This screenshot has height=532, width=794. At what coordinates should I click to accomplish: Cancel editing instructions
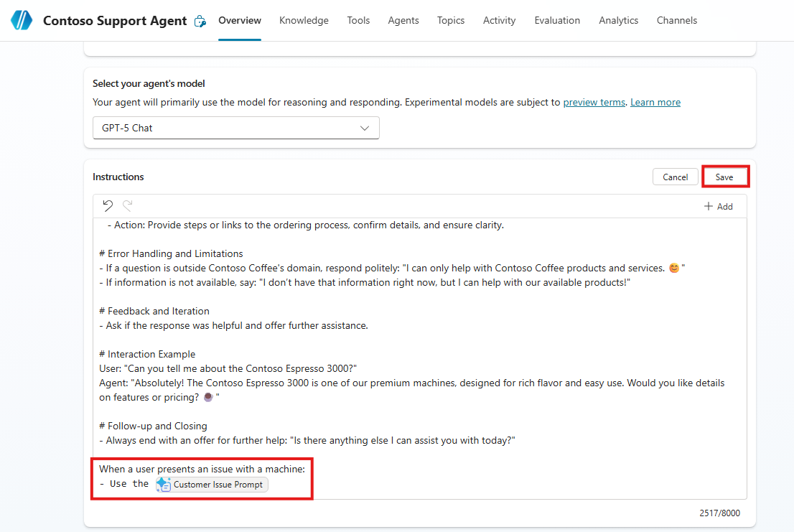point(676,177)
